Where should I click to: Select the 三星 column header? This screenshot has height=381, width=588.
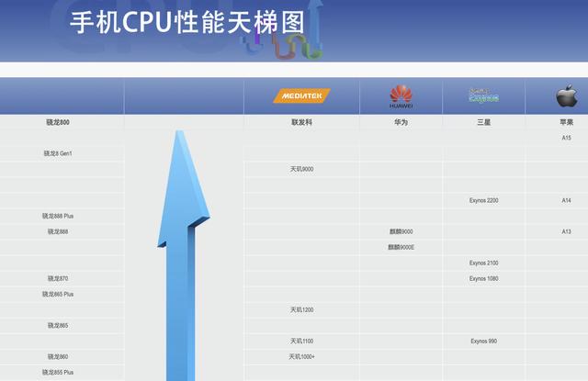pos(483,122)
